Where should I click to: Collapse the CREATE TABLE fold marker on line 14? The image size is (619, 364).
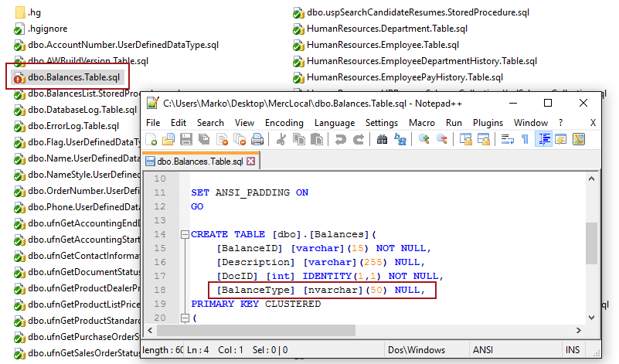pos(185,234)
